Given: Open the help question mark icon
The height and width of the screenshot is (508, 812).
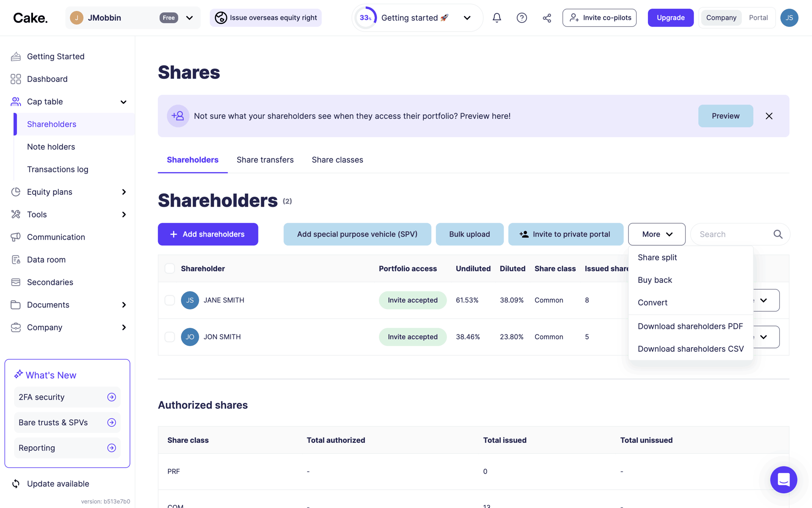Looking at the screenshot, I should pos(521,18).
